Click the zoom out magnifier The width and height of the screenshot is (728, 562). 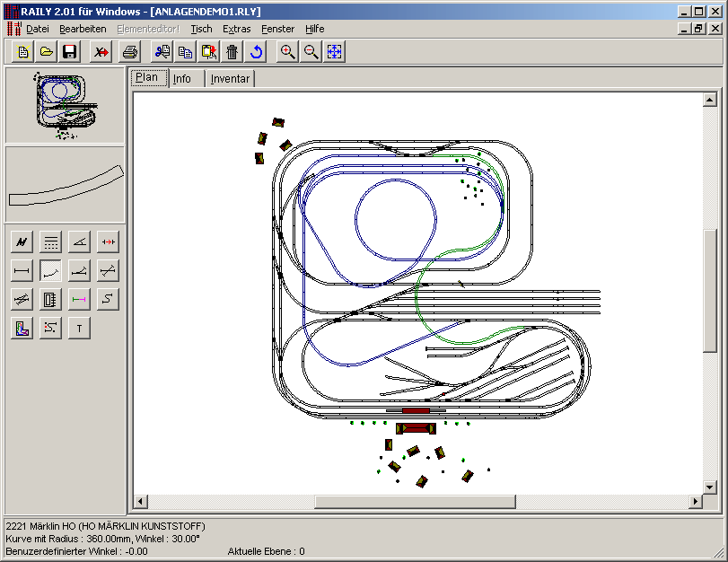(x=311, y=52)
